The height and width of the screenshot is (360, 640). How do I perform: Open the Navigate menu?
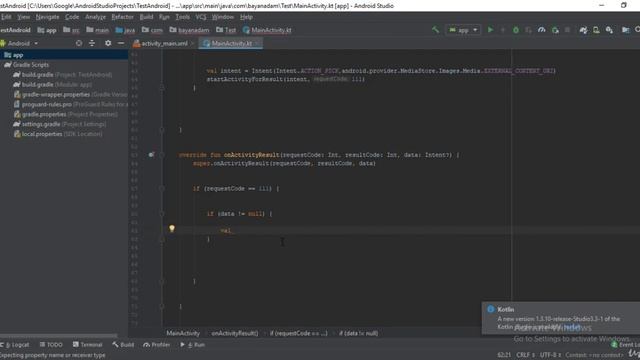point(47,17)
